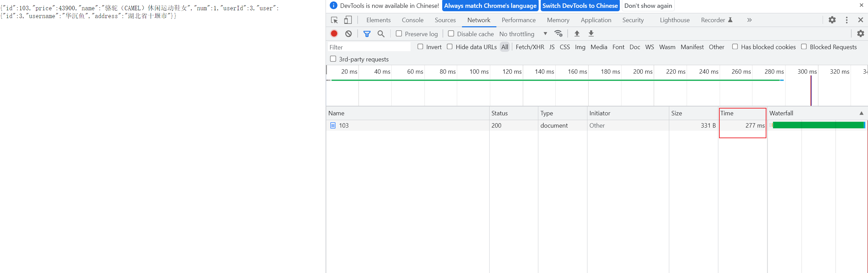Switch to the Performance tab

[x=519, y=20]
